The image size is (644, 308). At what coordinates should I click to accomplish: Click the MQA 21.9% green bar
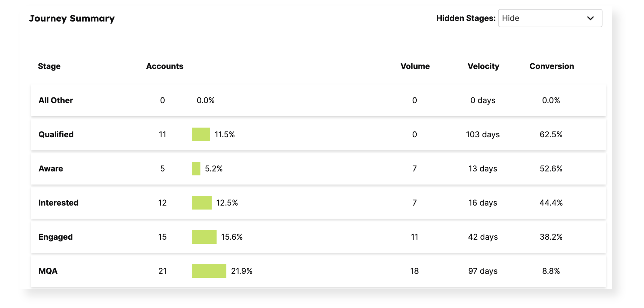209,271
